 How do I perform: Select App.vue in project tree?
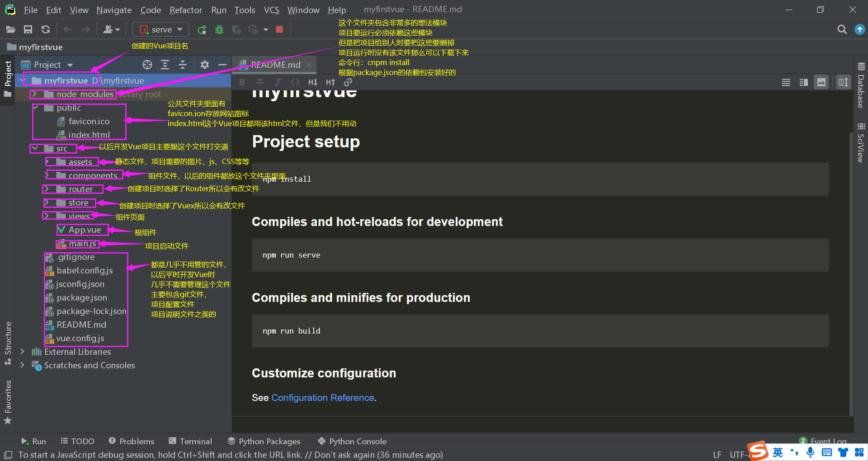pyautogui.click(x=85, y=230)
